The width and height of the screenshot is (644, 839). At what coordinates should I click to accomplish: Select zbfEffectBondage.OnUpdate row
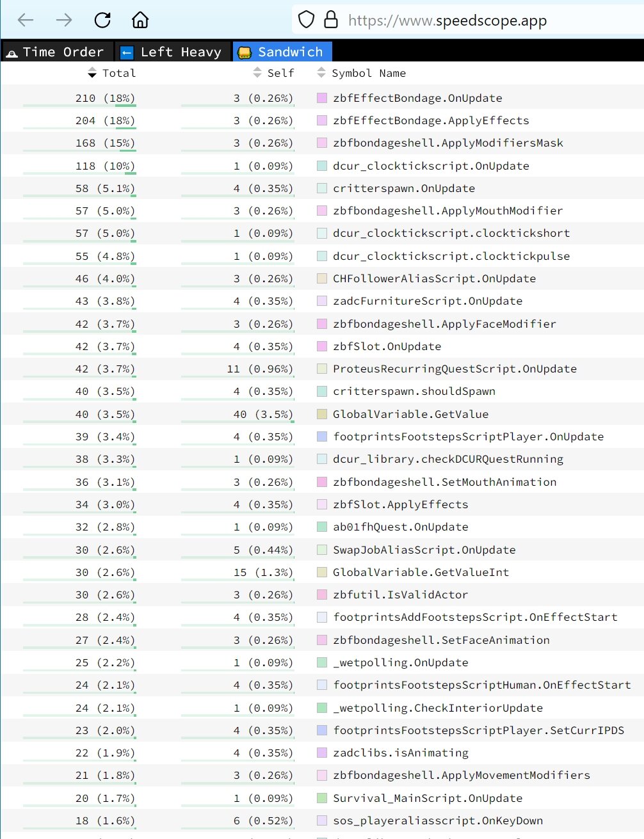tap(417, 98)
